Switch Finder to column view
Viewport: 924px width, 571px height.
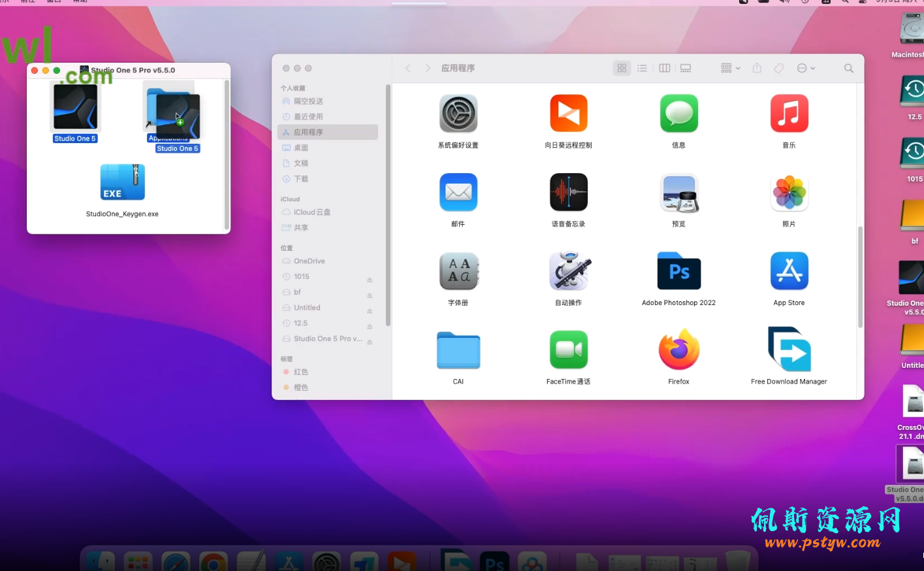pyautogui.click(x=665, y=68)
